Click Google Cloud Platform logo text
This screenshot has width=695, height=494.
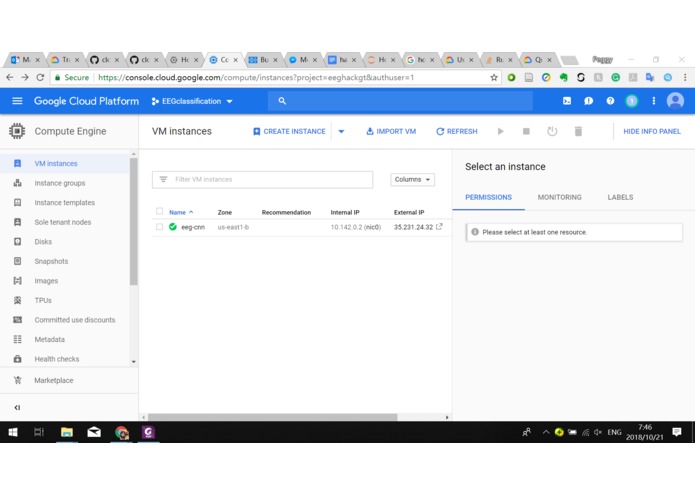click(x=86, y=101)
